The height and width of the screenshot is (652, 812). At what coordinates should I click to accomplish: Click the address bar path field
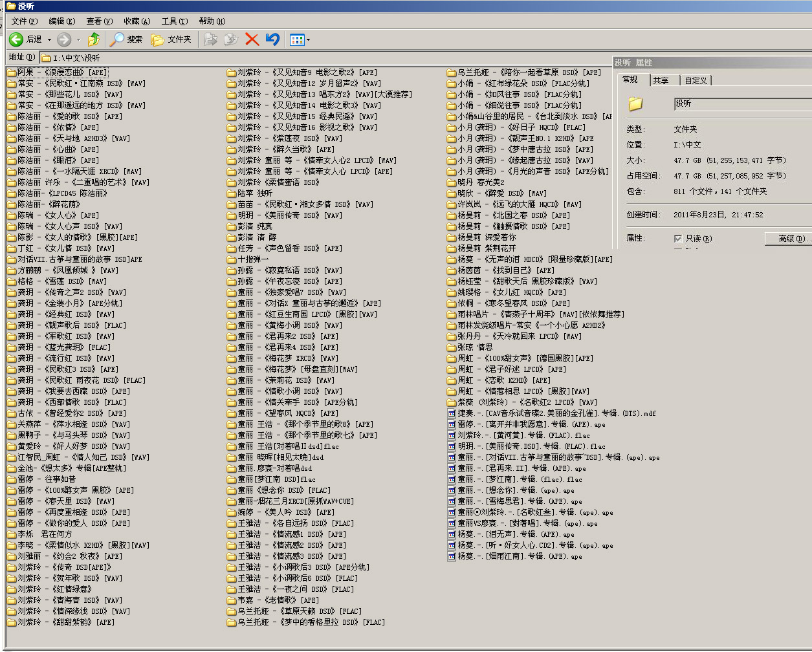tap(427, 58)
